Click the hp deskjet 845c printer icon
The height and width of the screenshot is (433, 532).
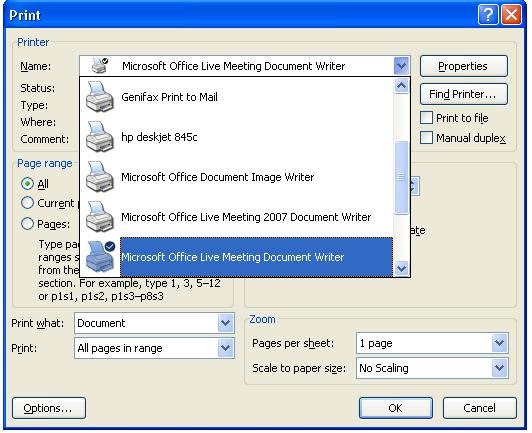pyautogui.click(x=99, y=137)
